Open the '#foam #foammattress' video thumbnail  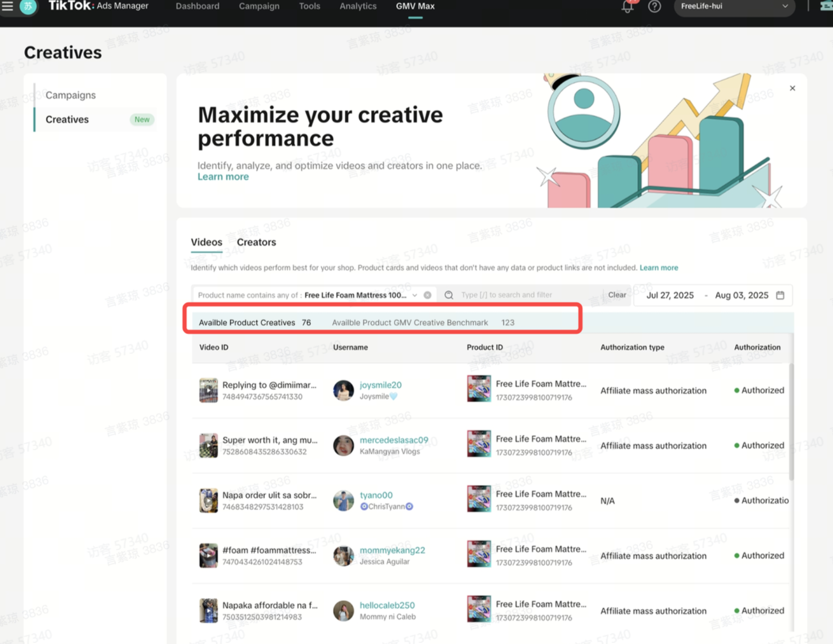[x=208, y=555]
